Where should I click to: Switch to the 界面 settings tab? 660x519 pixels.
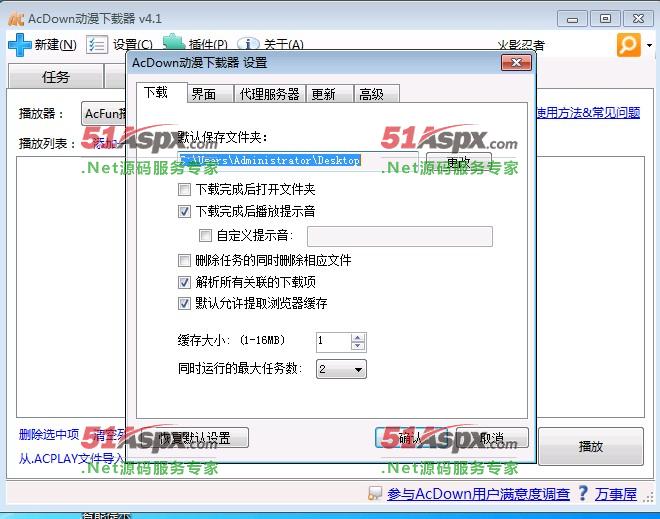(x=210, y=94)
